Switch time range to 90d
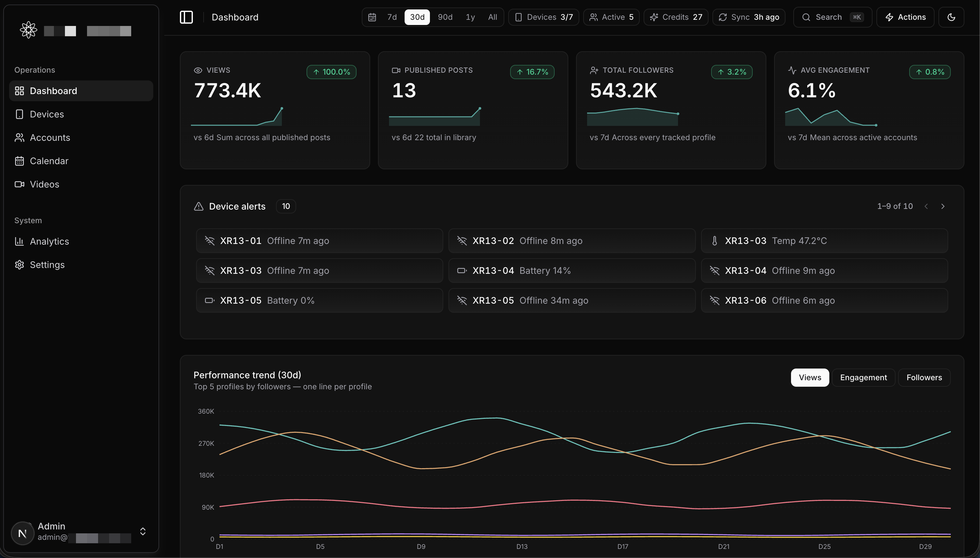Image resolution: width=980 pixels, height=558 pixels. pyautogui.click(x=445, y=17)
